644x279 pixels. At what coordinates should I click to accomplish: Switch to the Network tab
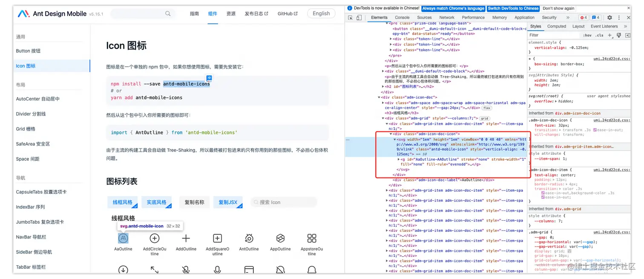(447, 18)
